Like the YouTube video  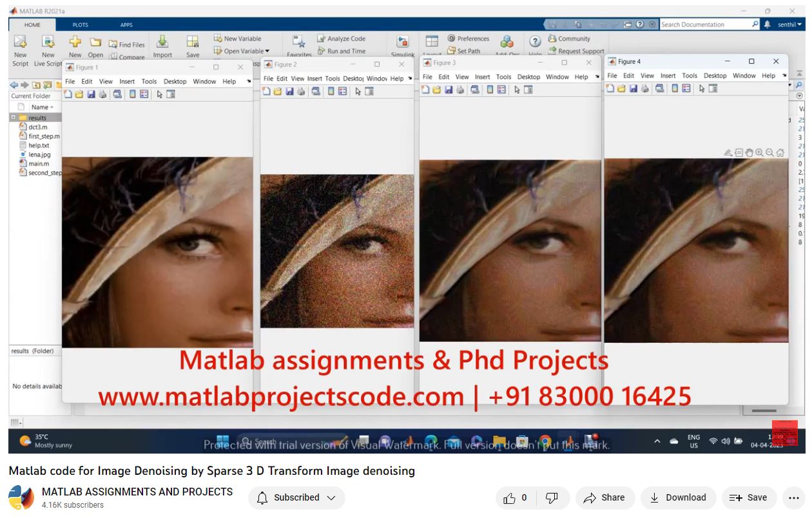tap(515, 497)
